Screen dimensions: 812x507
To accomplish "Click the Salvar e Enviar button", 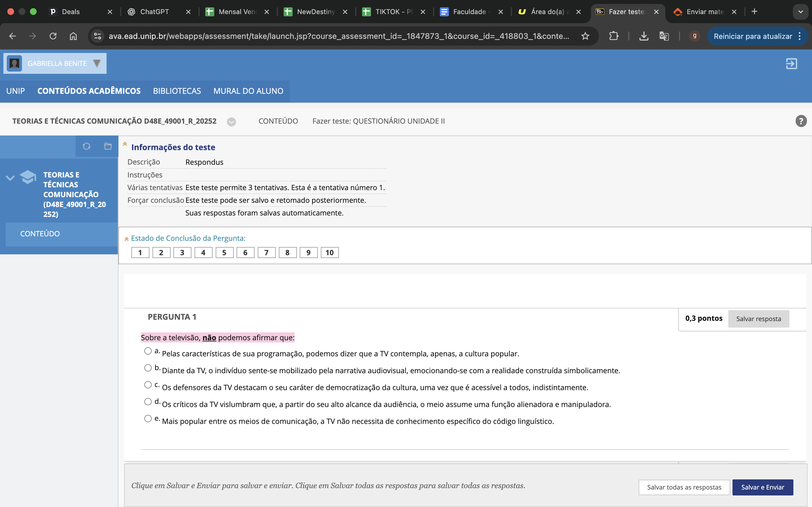I will [x=762, y=487].
